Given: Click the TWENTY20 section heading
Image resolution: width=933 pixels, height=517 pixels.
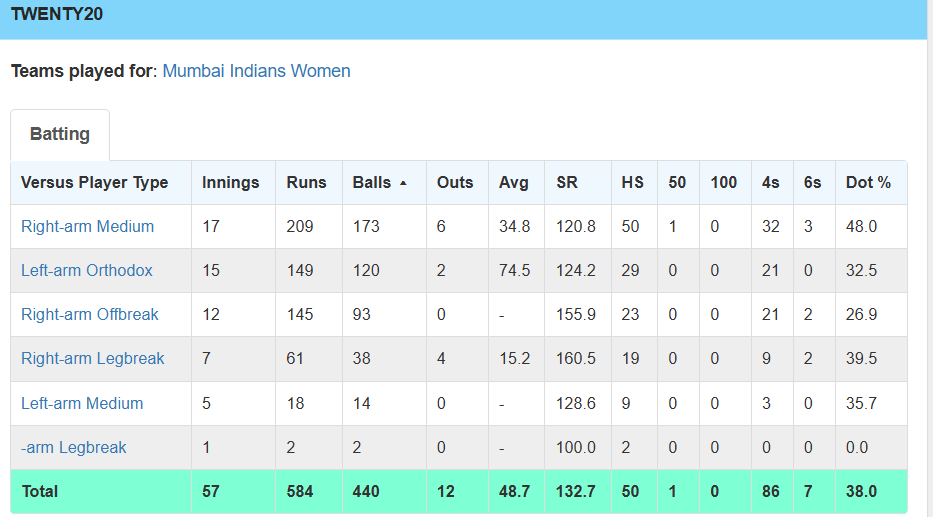Looking at the screenshot, I should (57, 14).
